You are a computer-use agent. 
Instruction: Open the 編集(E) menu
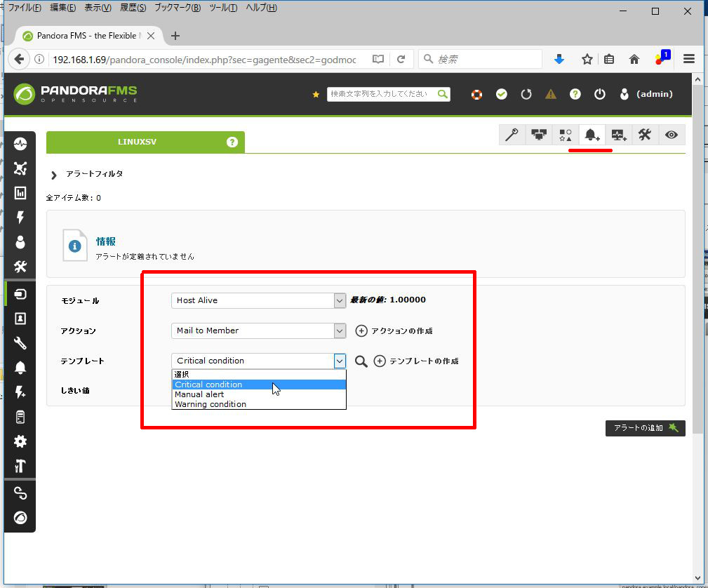pyautogui.click(x=62, y=8)
